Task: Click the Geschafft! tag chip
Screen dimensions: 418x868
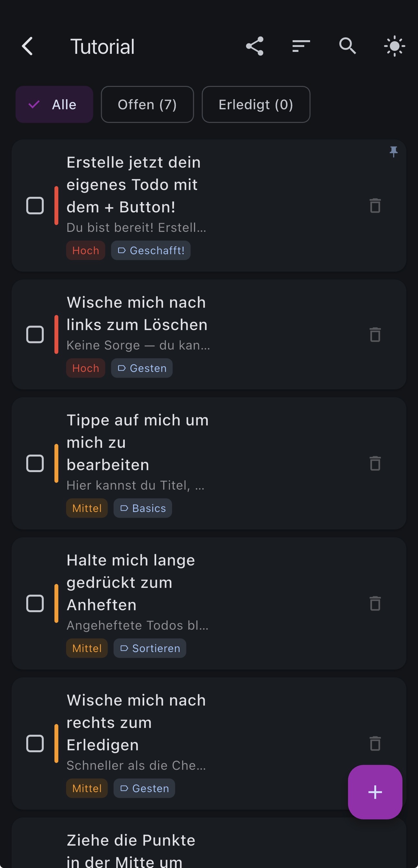Action: tap(151, 250)
